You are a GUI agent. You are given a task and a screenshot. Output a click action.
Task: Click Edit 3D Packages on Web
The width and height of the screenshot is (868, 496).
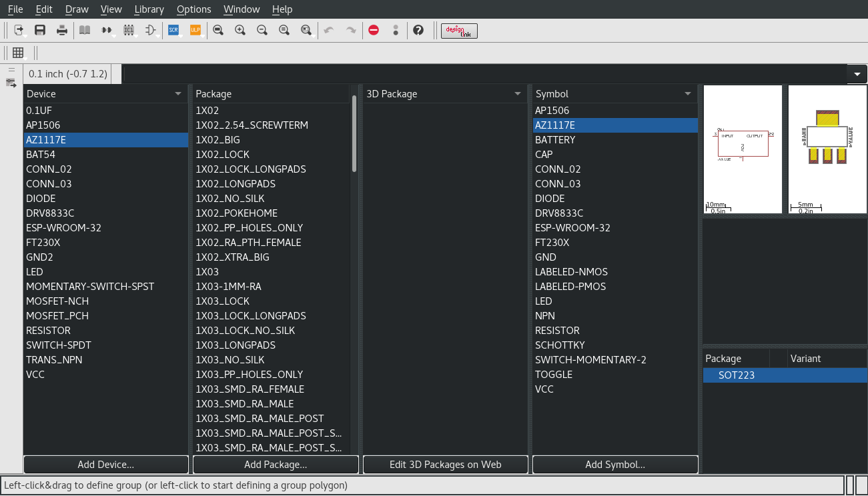click(x=445, y=465)
